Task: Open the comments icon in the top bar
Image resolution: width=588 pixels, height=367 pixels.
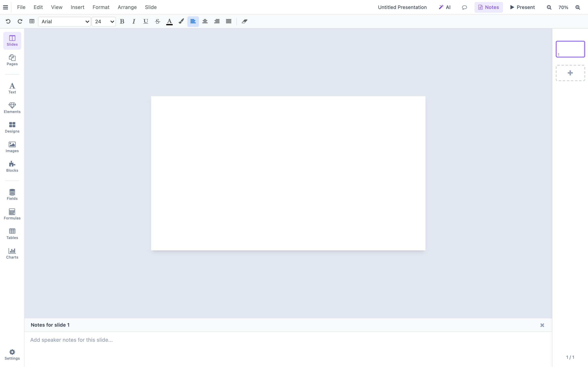Action: (464, 7)
